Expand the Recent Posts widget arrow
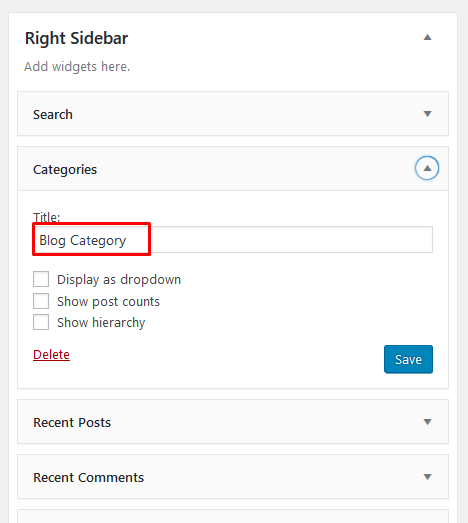 [x=427, y=422]
